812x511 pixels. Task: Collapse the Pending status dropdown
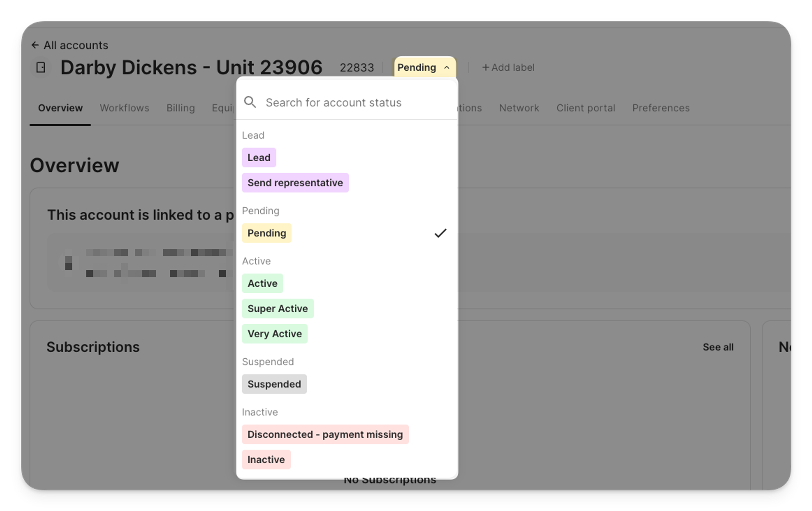click(425, 67)
